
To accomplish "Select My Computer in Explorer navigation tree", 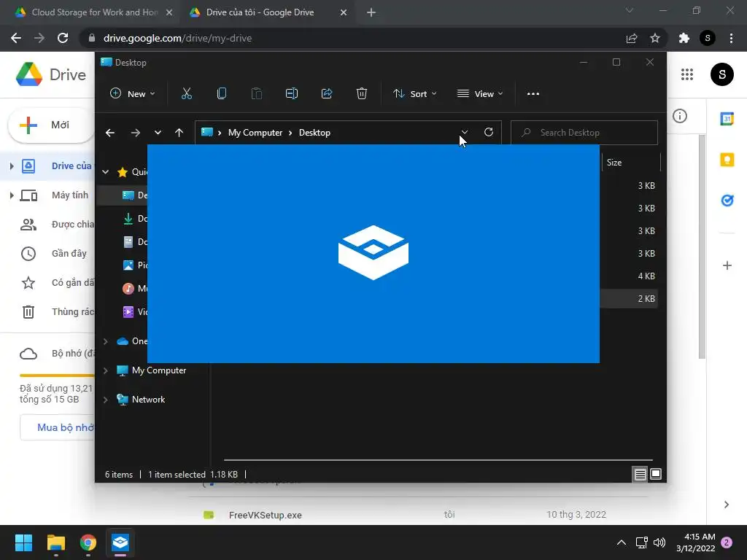I will [158, 370].
